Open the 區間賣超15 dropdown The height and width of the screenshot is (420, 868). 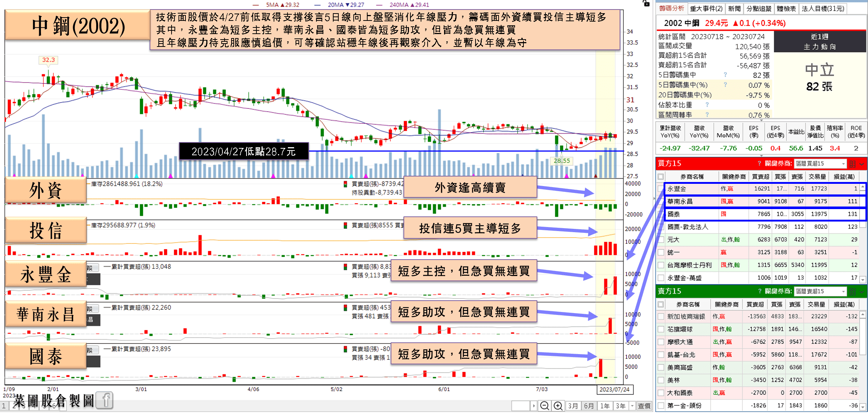pyautogui.click(x=820, y=291)
